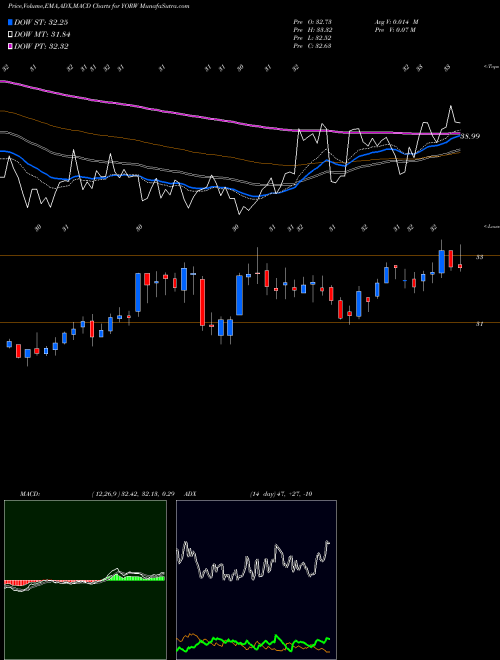This screenshot has width=500, height=660.
Task: Click the blue DOW ST legend swatch
Action: tap(11, 22)
